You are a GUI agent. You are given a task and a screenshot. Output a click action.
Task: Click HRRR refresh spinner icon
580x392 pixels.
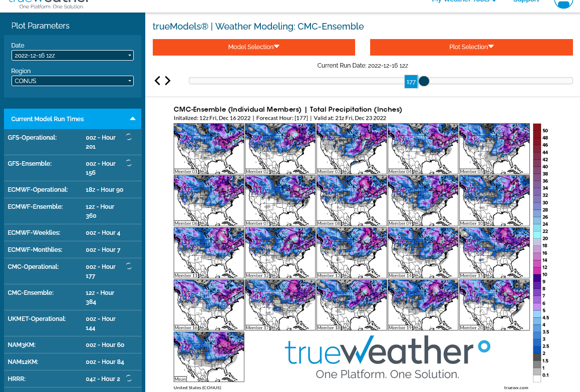coord(129,378)
